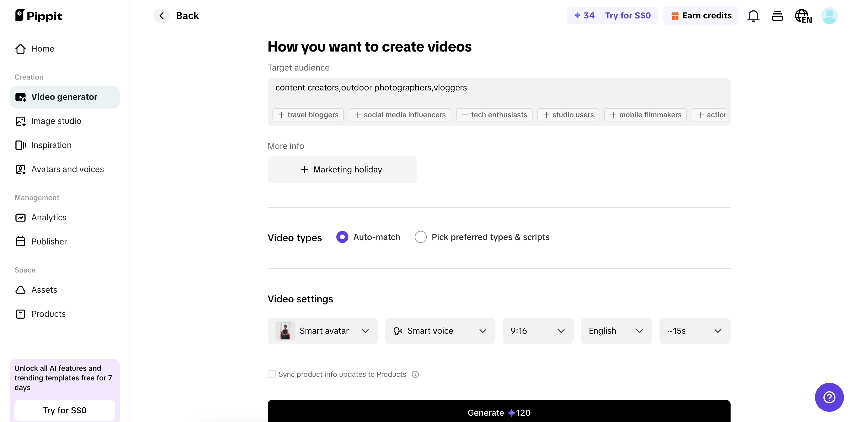
Task: Open the stacked cards icon
Action: point(777,16)
